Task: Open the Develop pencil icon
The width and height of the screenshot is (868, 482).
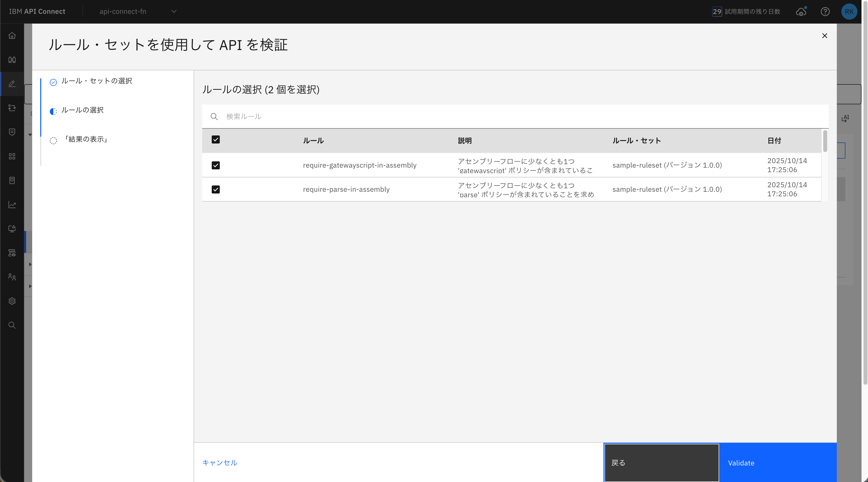Action: point(12,83)
